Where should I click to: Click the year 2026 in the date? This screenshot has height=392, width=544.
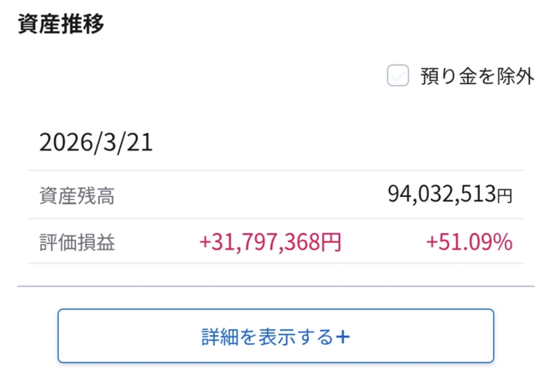66,142
